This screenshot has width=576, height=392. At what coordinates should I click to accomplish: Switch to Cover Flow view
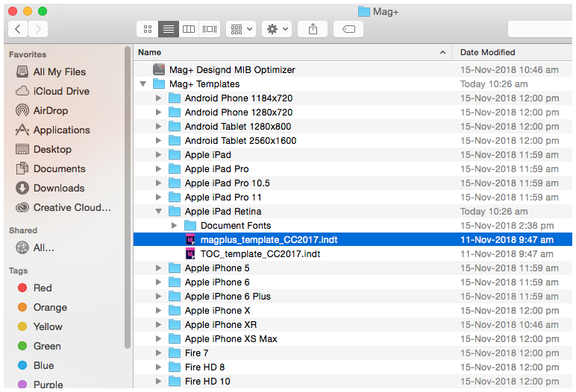tap(210, 29)
